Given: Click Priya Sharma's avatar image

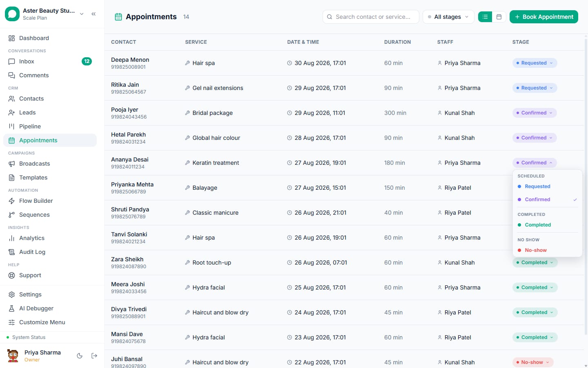Looking at the screenshot, I should click(x=13, y=356).
